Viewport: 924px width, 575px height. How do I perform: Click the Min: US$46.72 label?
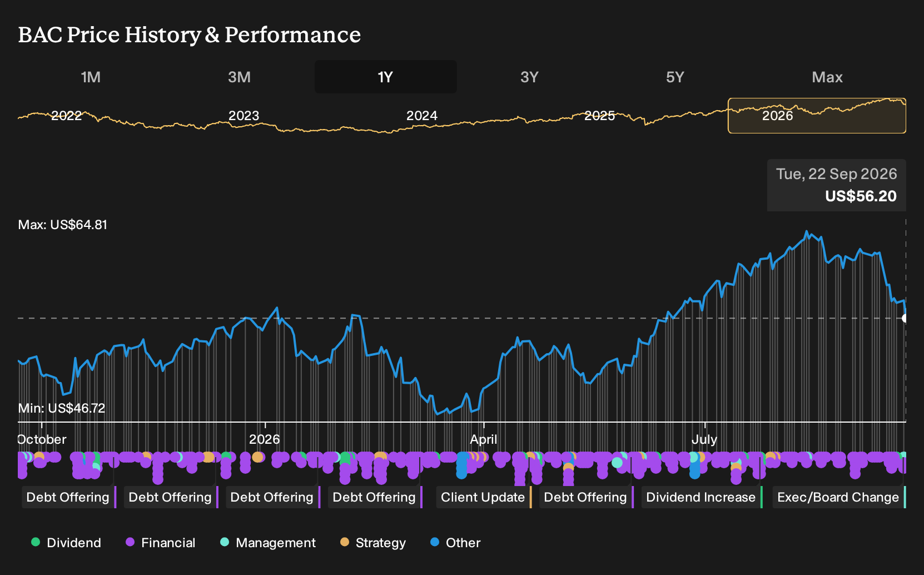pyautogui.click(x=62, y=408)
